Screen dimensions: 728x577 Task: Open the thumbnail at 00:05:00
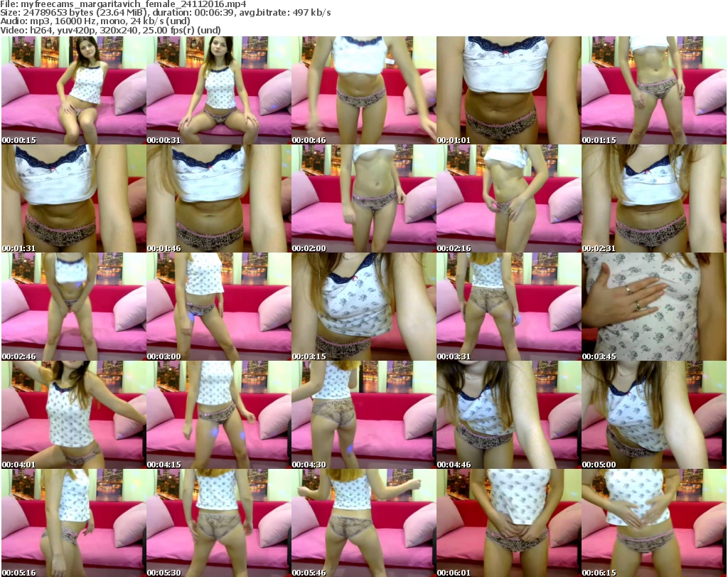pyautogui.click(x=654, y=415)
